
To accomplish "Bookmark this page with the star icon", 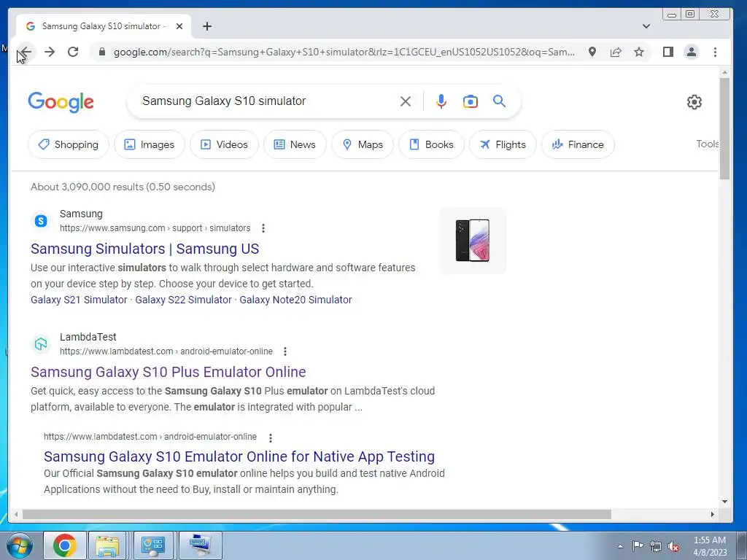I will point(639,52).
